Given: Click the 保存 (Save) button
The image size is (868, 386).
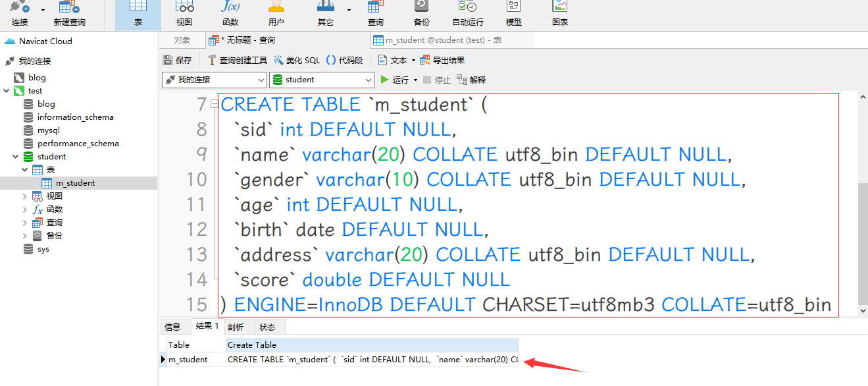Looking at the screenshot, I should pos(177,60).
